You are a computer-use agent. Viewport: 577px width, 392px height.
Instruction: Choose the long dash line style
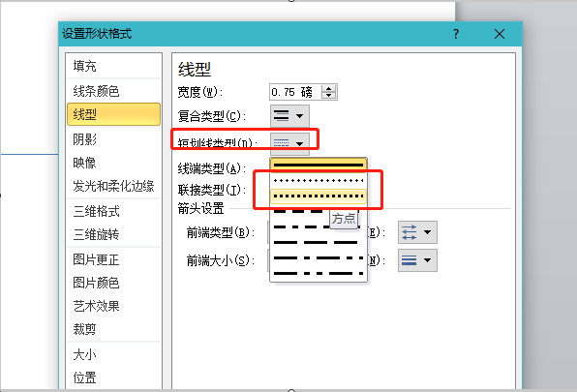pyautogui.click(x=319, y=242)
